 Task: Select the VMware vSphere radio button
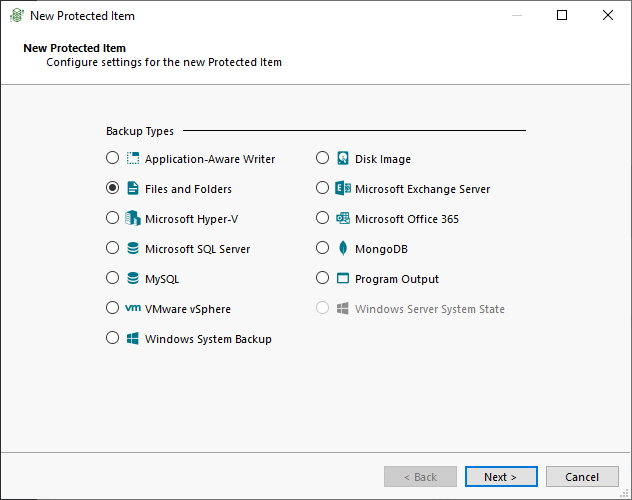pyautogui.click(x=112, y=308)
